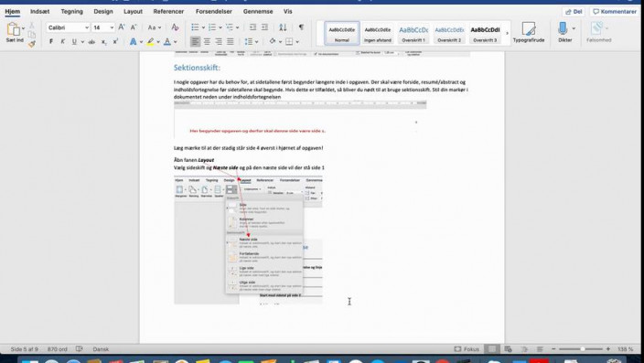Toggle bold (F) formatting
644x363 pixels.
tap(51, 41)
